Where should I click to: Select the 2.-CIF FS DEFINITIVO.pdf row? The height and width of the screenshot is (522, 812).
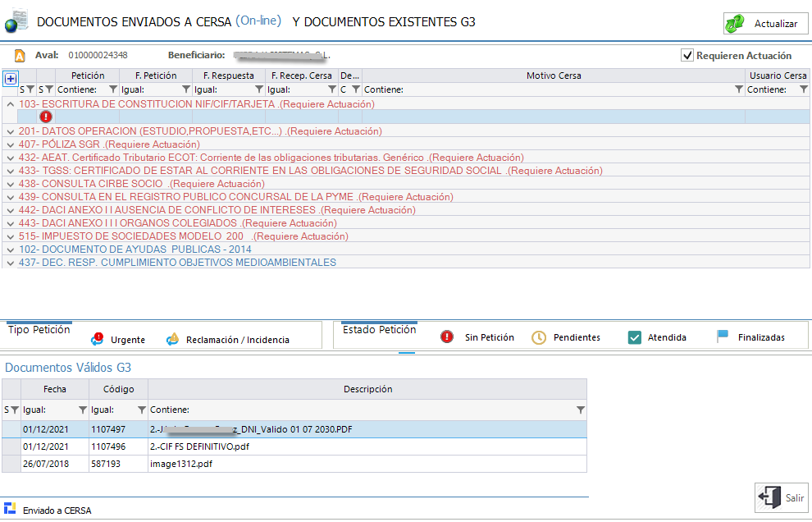(294, 446)
